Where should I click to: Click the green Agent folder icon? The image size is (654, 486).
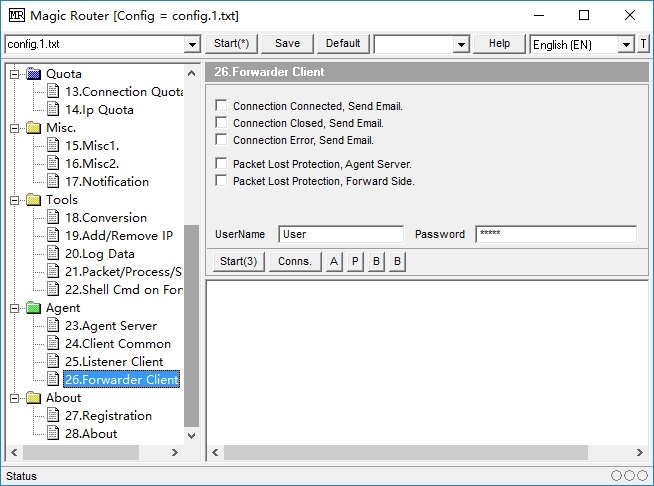pyautogui.click(x=33, y=308)
